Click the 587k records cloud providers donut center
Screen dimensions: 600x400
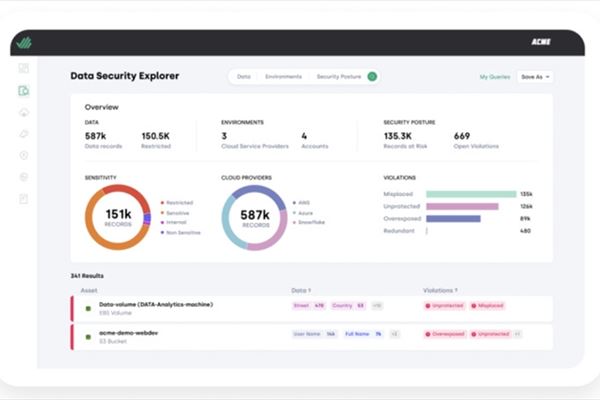pyautogui.click(x=255, y=218)
